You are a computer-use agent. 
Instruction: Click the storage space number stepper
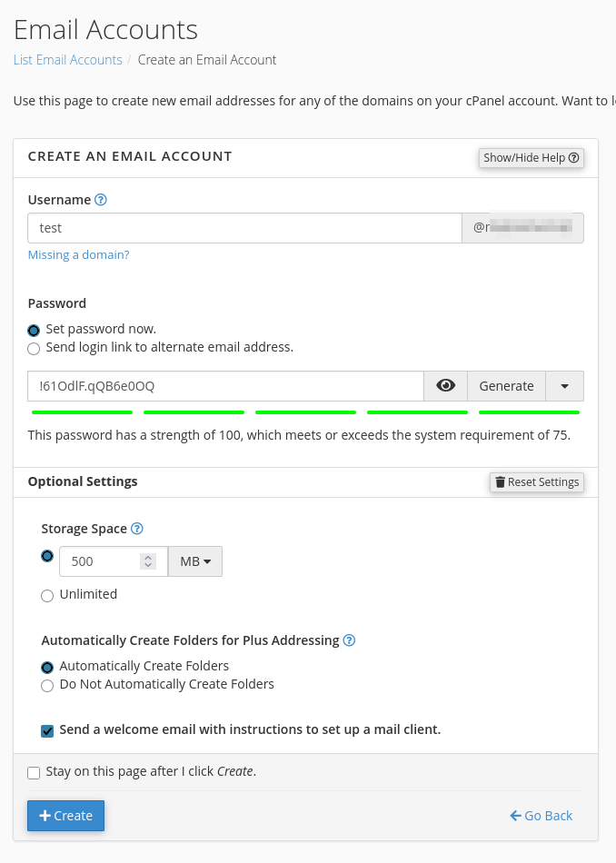click(148, 561)
